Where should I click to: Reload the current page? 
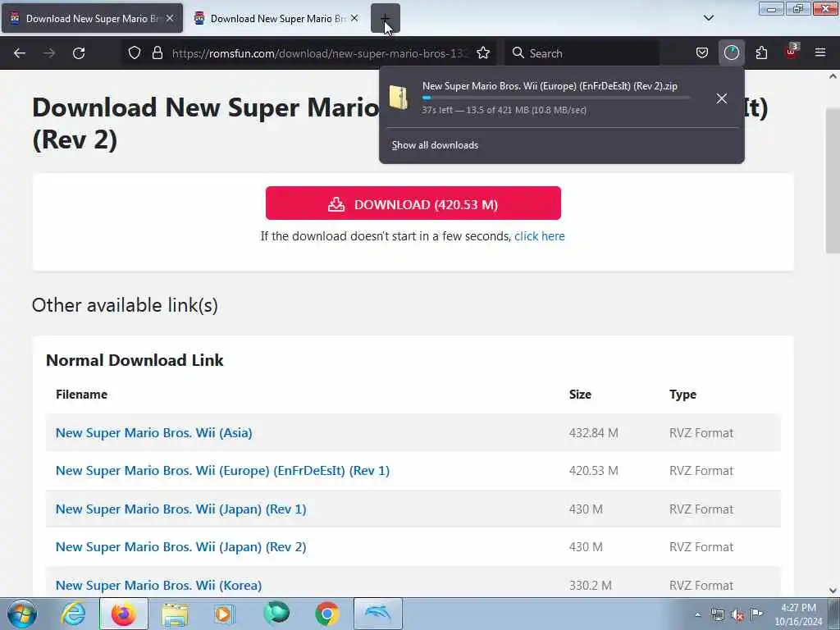point(79,53)
